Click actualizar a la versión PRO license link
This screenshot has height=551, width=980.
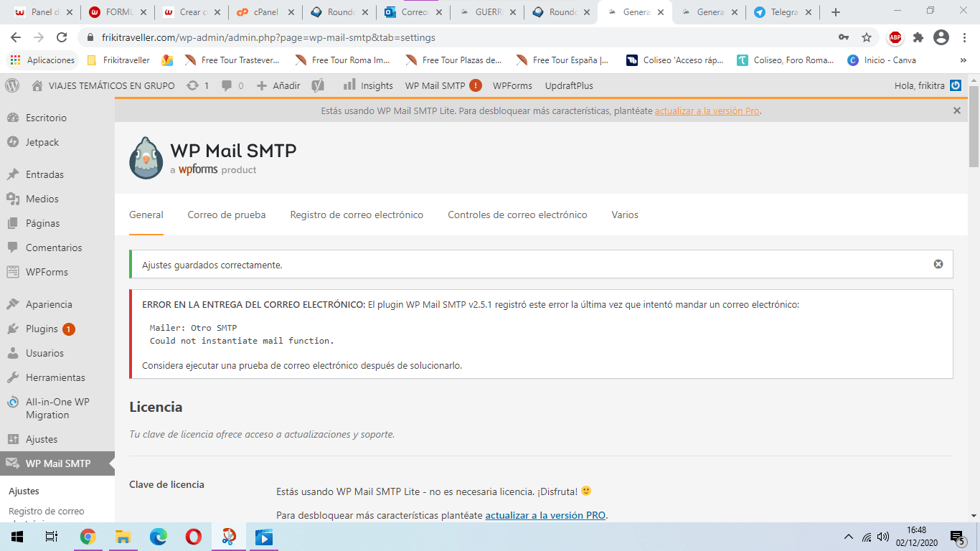click(x=545, y=515)
